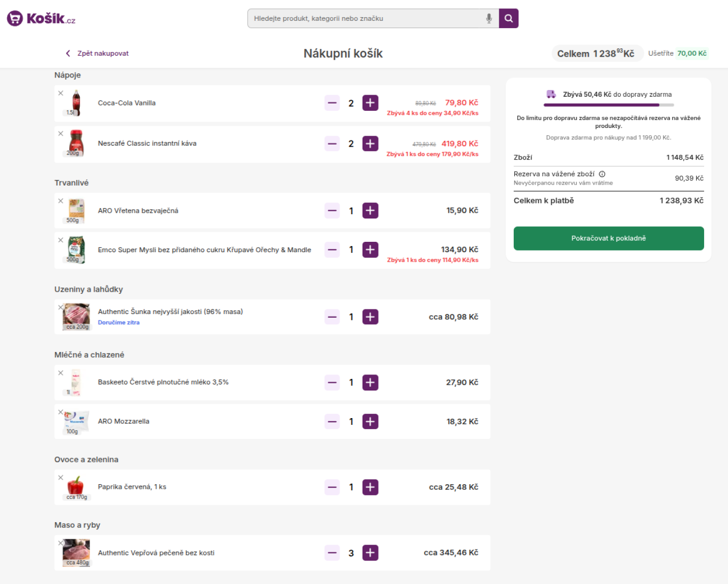Remove Coca-Cola Vanilla with its X icon
The image size is (728, 584).
tap(61, 93)
